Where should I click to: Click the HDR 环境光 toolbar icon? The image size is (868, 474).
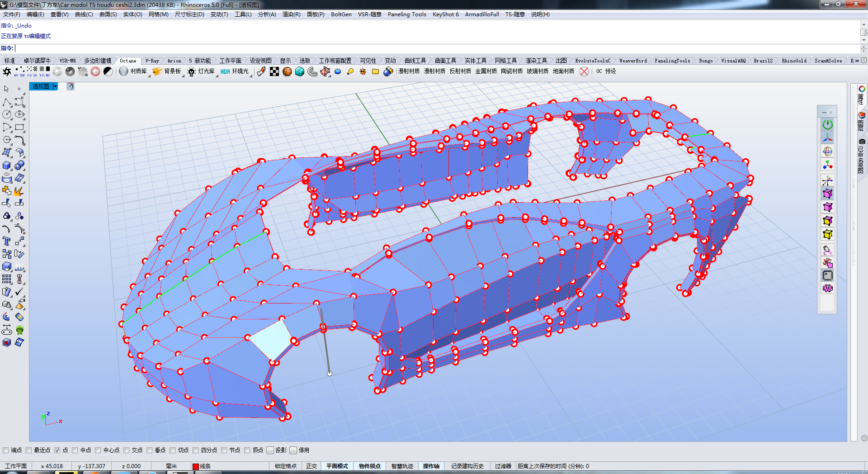(x=225, y=71)
